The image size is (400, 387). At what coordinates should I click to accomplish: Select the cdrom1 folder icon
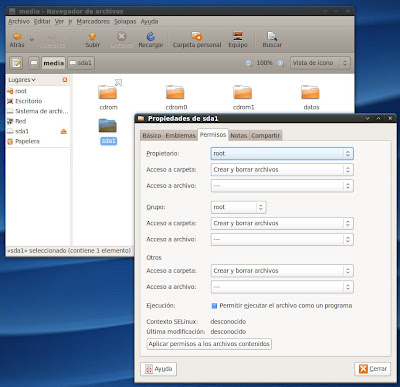(x=243, y=92)
